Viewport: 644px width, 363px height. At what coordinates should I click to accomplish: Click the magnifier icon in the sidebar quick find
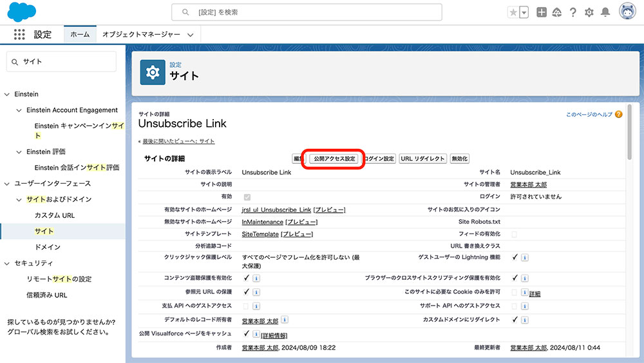pos(15,62)
